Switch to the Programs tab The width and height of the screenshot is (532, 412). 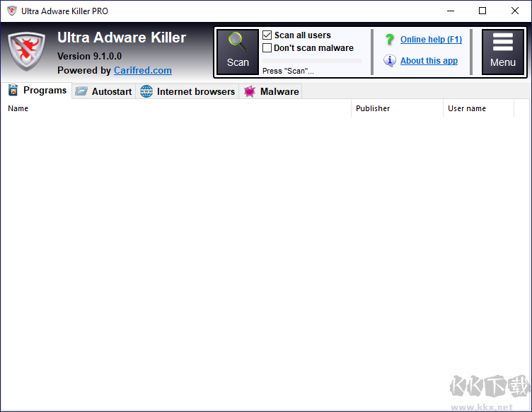(37, 91)
